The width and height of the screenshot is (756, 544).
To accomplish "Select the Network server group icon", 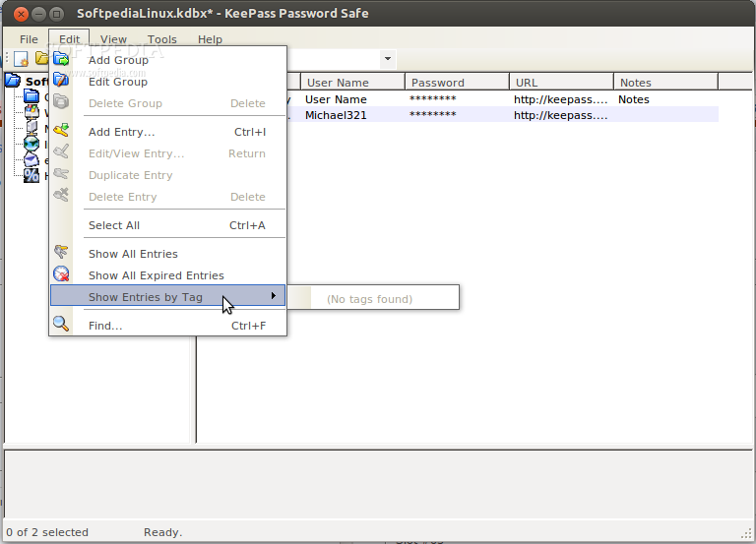I will point(31,128).
